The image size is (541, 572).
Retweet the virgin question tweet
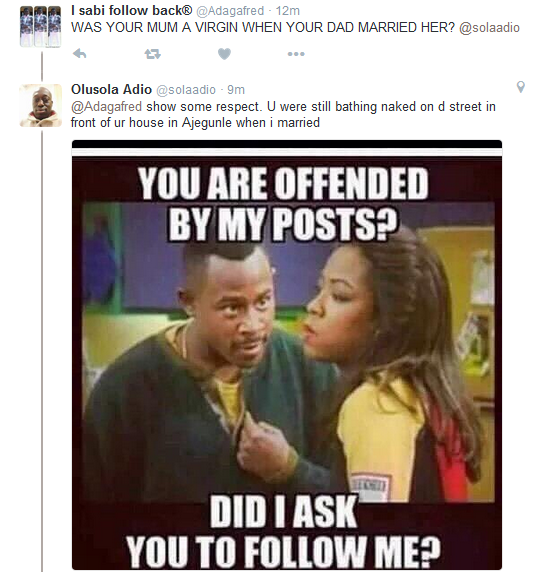(152, 54)
